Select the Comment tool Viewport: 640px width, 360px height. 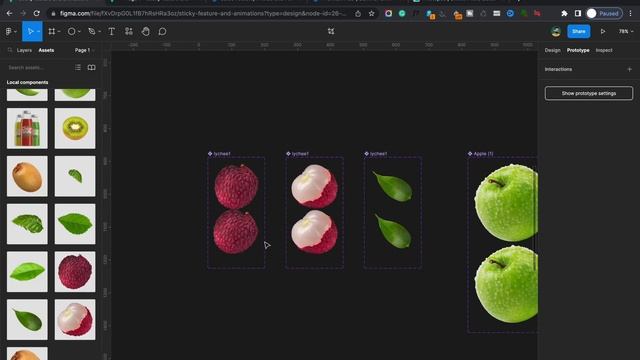click(162, 31)
